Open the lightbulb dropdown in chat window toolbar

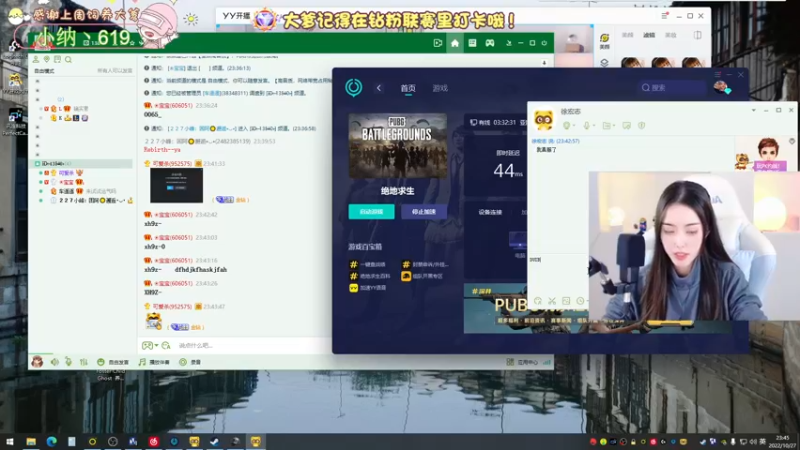pos(568,126)
